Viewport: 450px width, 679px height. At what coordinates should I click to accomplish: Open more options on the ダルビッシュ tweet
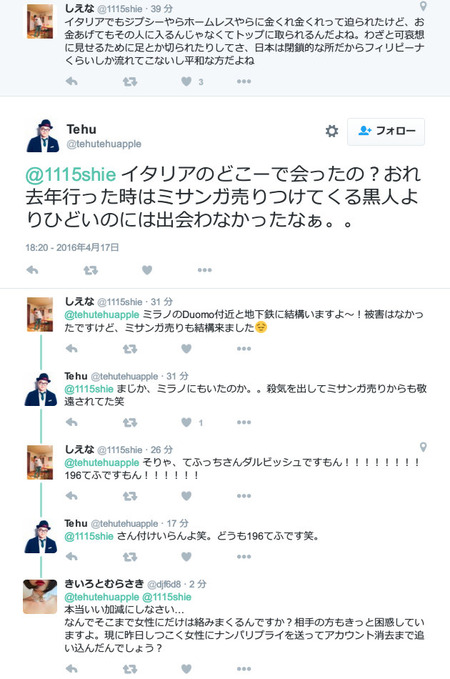pyautogui.click(x=244, y=496)
